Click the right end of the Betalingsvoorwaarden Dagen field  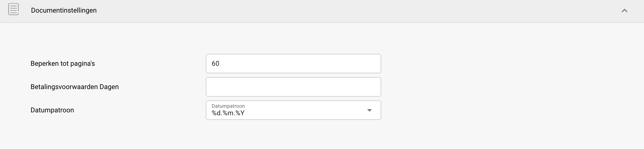[x=370, y=87]
